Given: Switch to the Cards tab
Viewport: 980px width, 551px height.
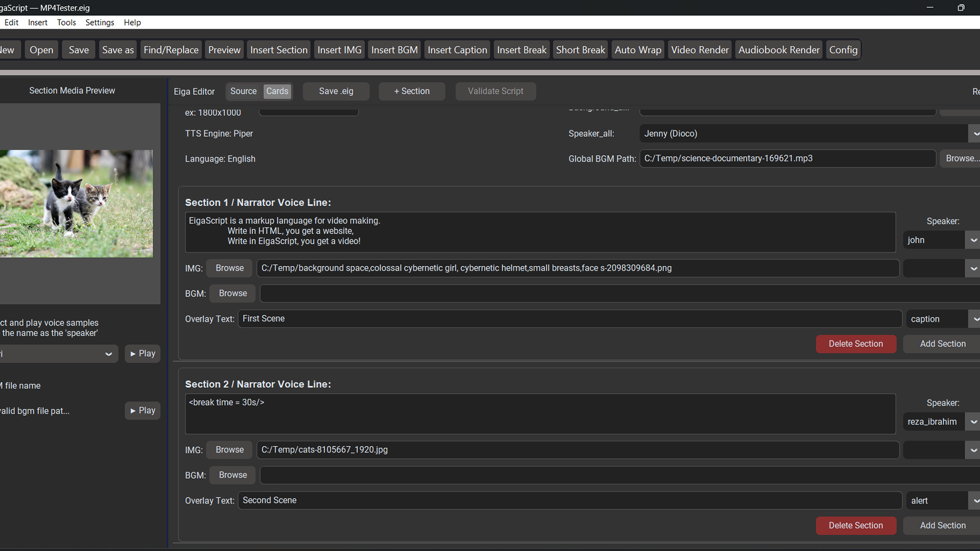Looking at the screenshot, I should click(277, 91).
